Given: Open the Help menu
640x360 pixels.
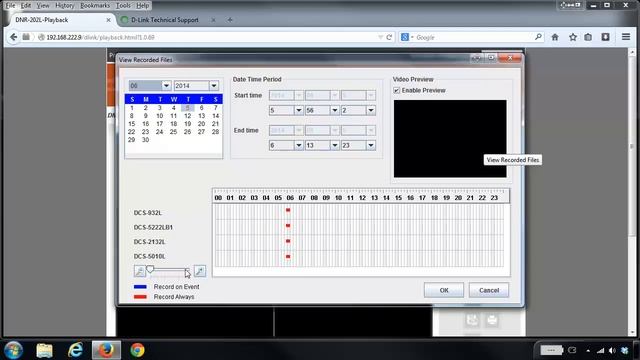Looking at the screenshot, I should pyautogui.click(x=142, y=5).
